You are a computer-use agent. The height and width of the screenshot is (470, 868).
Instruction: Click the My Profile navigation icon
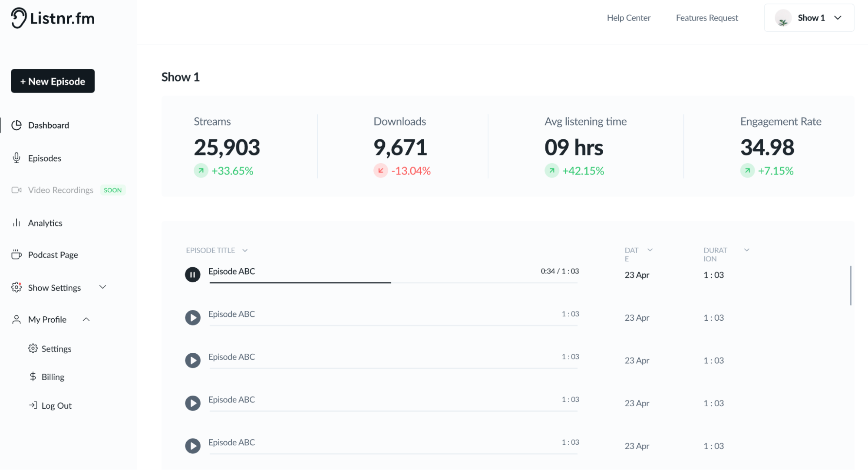16,319
